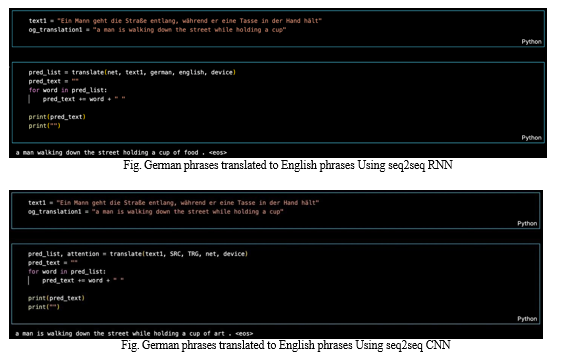Click the Python label of the translate cell, CNN figure
The width and height of the screenshot is (570, 363).
pyautogui.click(x=527, y=319)
